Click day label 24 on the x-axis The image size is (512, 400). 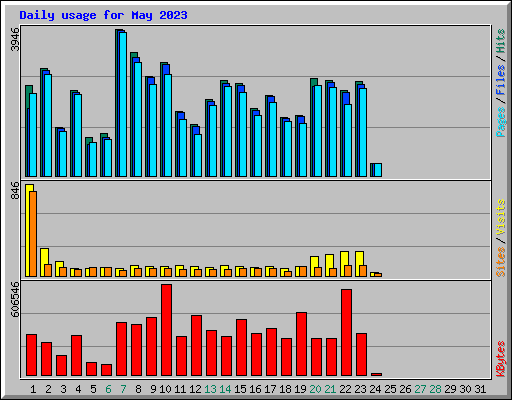pyautogui.click(x=375, y=389)
